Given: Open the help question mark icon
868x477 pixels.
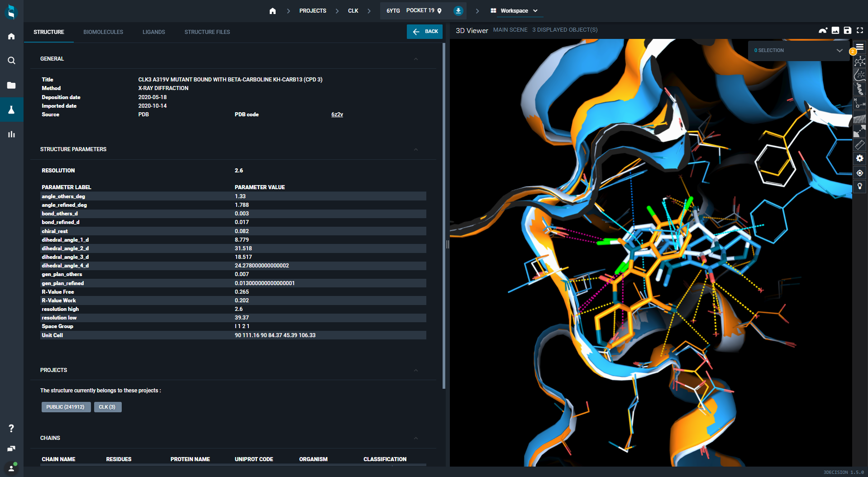Looking at the screenshot, I should tap(11, 428).
